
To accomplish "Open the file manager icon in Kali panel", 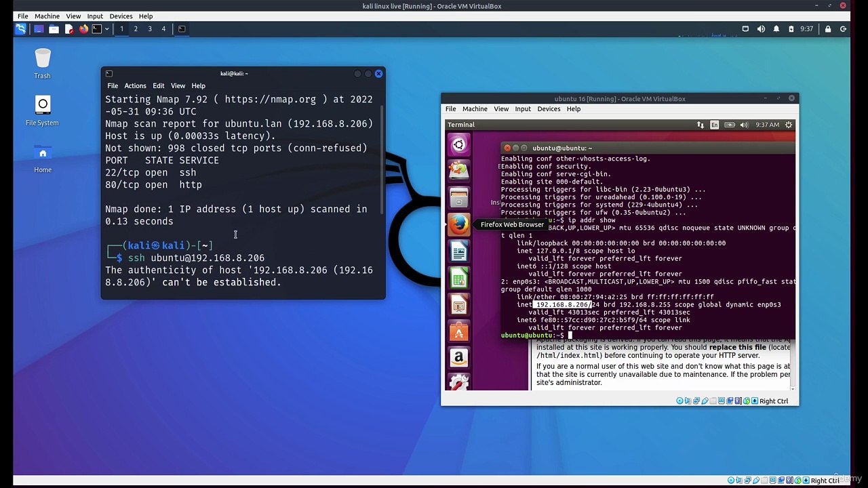I will (x=54, y=28).
